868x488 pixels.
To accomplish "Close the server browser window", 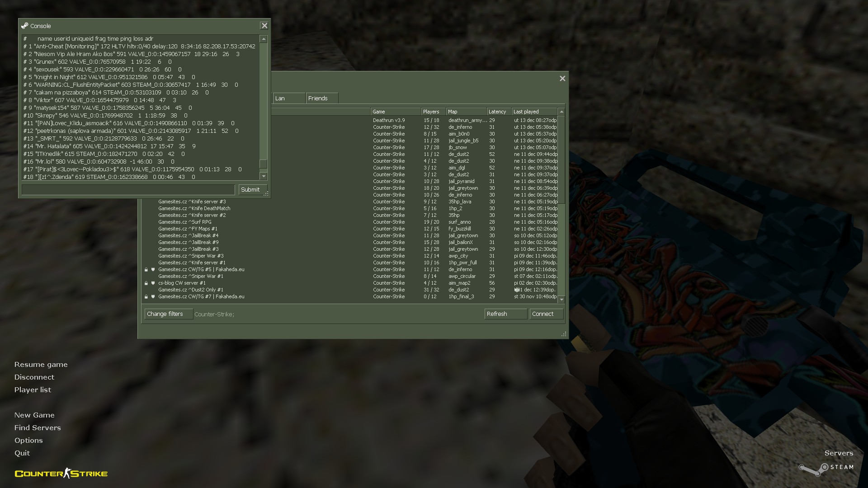I will 562,79.
